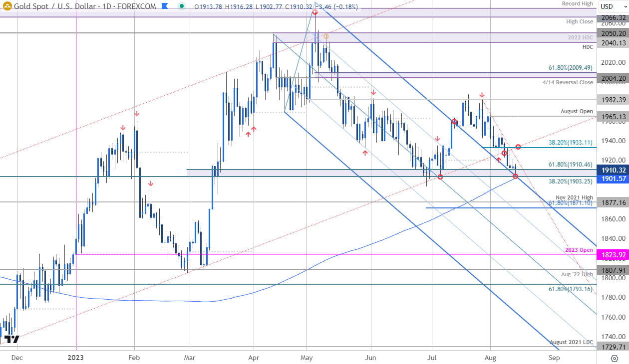Click the gold symbol logo icon
The image size is (629, 364).
click(8, 6)
